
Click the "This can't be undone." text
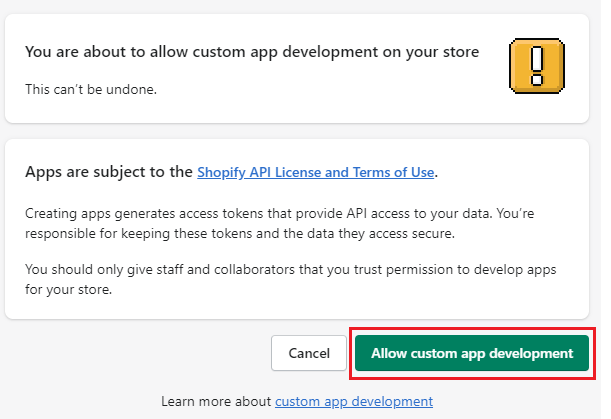91,88
